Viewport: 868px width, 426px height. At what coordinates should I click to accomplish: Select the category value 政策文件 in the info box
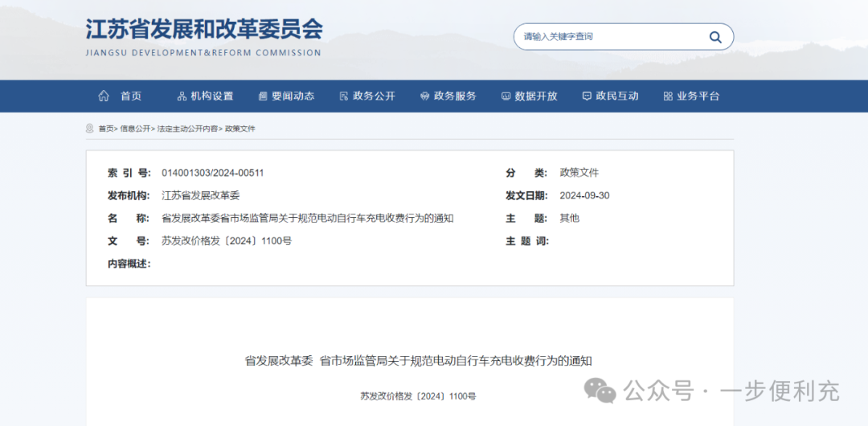tap(579, 173)
